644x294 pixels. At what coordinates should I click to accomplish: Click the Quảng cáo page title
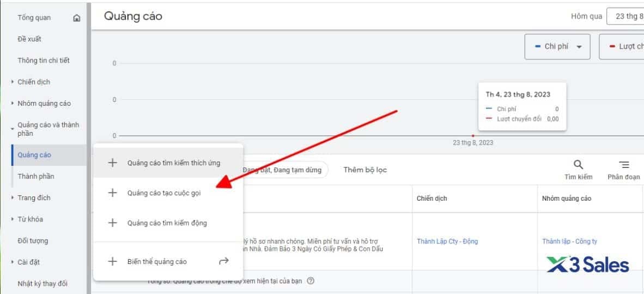point(133,16)
